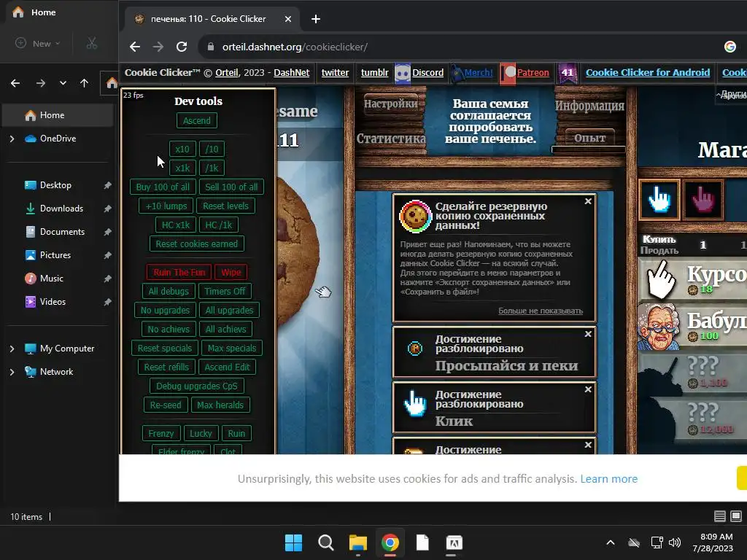This screenshot has width=747, height=560.
Task: Open the Patreon link
Action: click(533, 73)
